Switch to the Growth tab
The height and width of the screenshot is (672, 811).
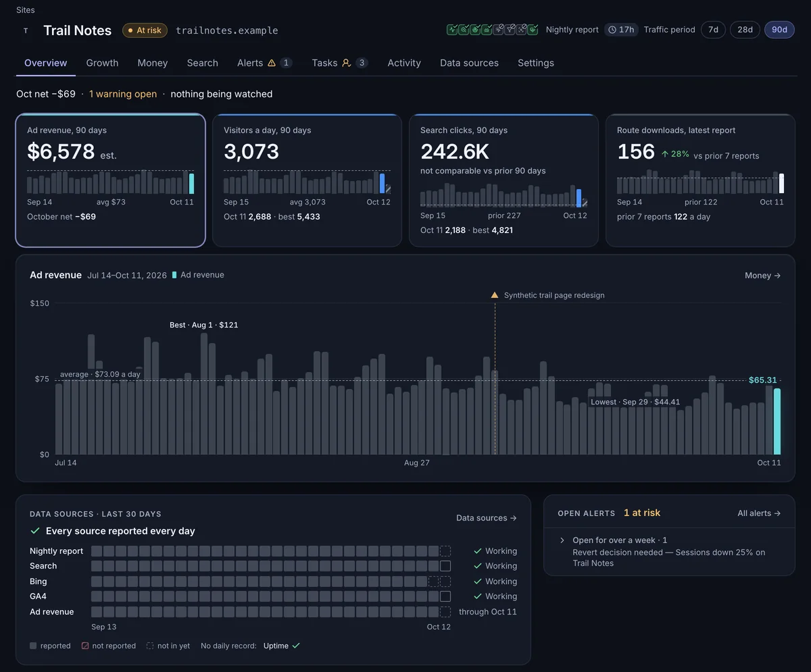(102, 63)
